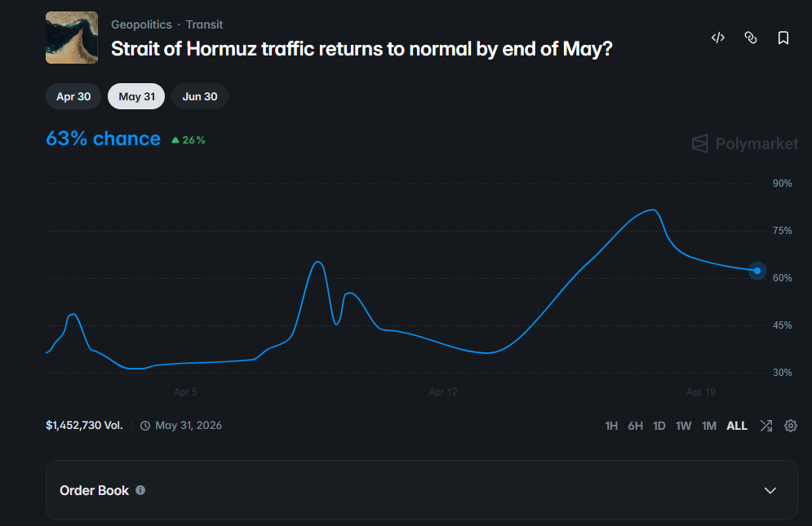Screen dimensions: 812x526
Task: Click the Order Book info icon
Action: coord(140,490)
